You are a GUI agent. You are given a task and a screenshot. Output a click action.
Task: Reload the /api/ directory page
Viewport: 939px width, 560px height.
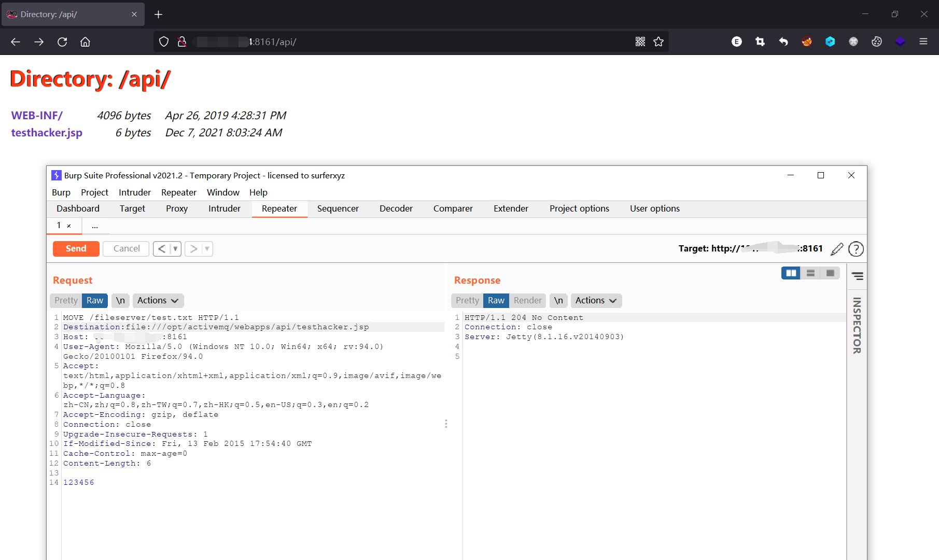[62, 42]
